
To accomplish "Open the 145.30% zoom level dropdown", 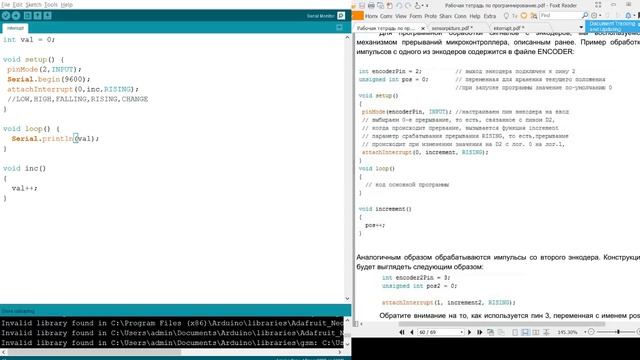I will 585,332.
